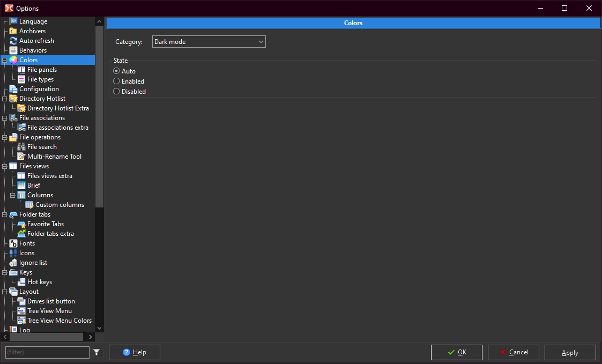602x364 pixels.
Task: Select the Enabled dark mode option
Action: coord(116,81)
